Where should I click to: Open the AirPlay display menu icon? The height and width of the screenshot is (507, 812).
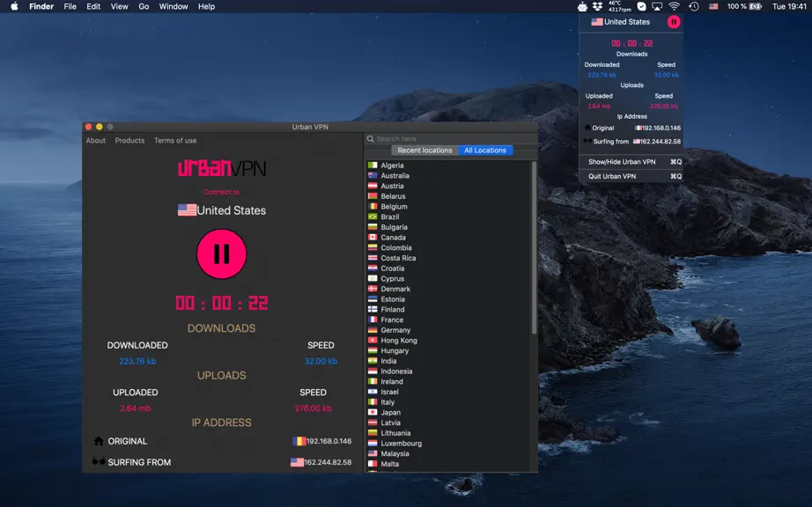coord(657,7)
